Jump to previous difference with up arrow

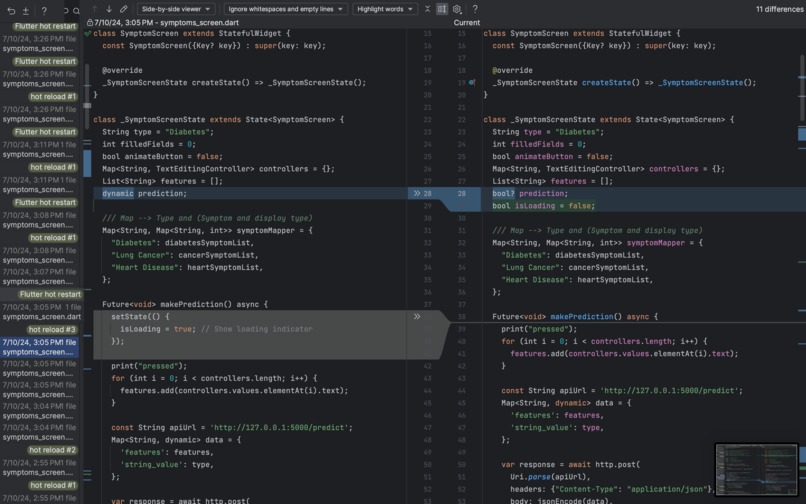pos(95,9)
